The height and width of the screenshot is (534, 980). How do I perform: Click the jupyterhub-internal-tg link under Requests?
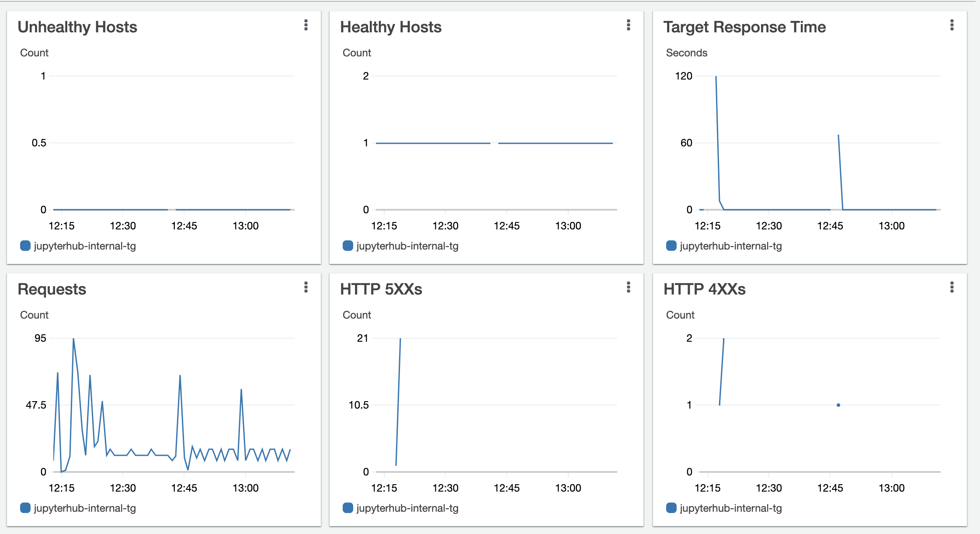click(x=85, y=508)
